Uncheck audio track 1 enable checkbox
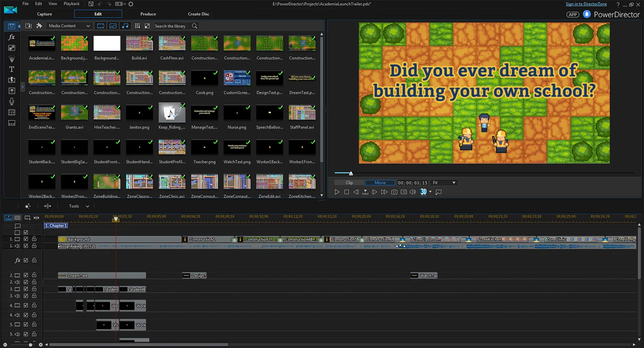 pos(26,246)
